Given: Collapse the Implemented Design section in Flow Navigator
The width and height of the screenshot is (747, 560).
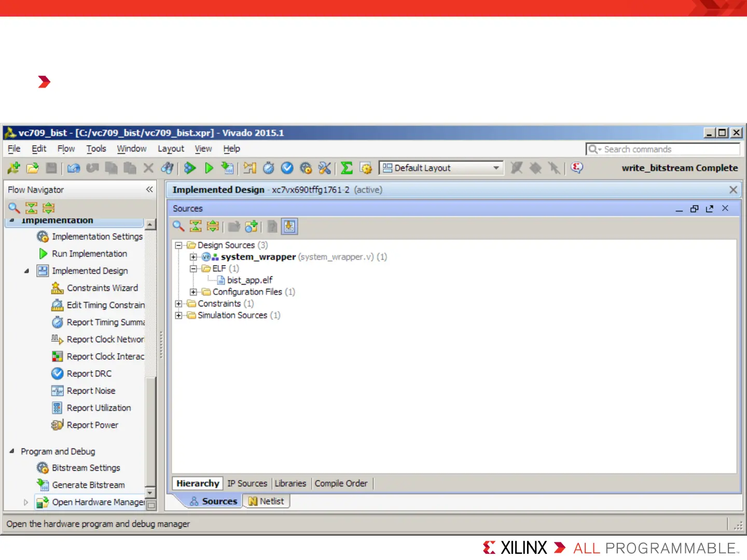Looking at the screenshot, I should [x=26, y=271].
